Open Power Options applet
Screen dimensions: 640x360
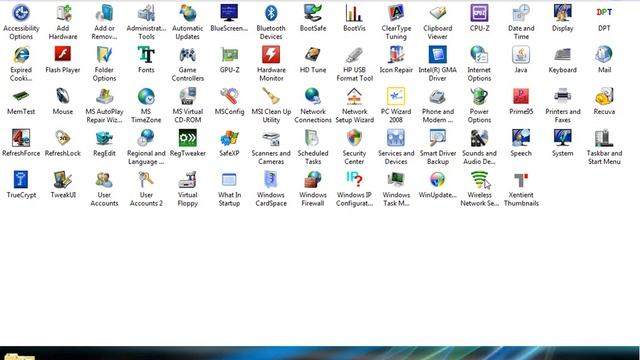[479, 96]
